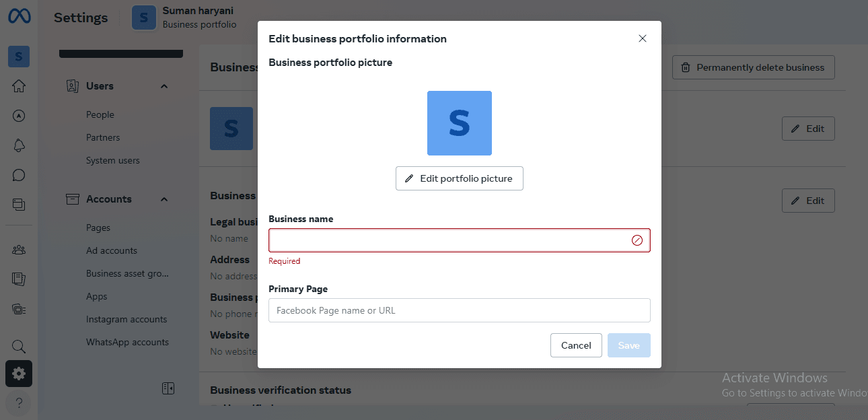Focus the Business name text field
The width and height of the screenshot is (868, 420).
(447, 240)
